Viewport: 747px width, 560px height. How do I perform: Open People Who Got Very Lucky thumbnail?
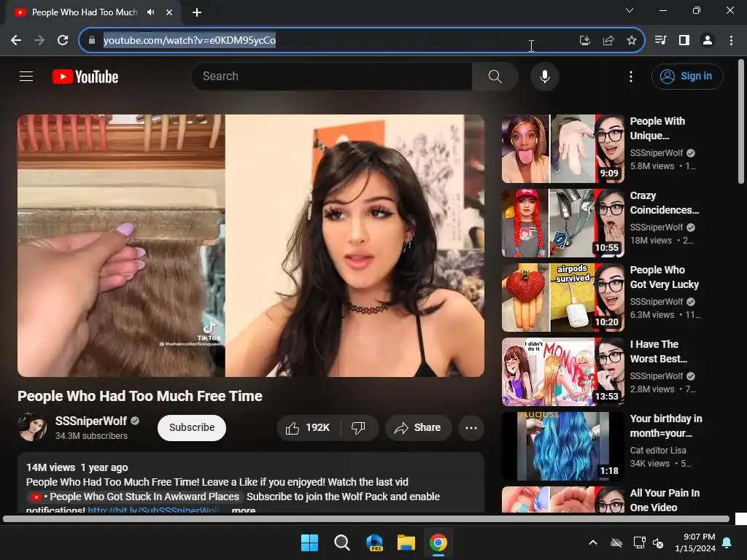click(562, 297)
